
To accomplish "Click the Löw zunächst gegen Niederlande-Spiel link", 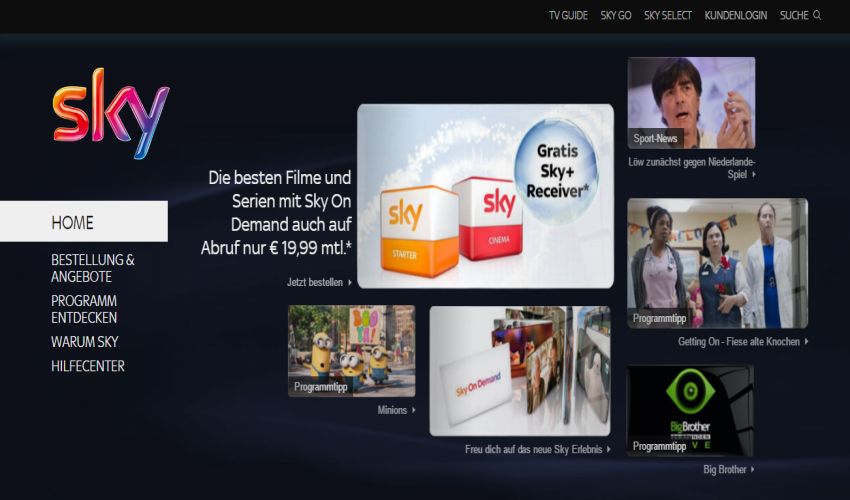I will point(692,168).
